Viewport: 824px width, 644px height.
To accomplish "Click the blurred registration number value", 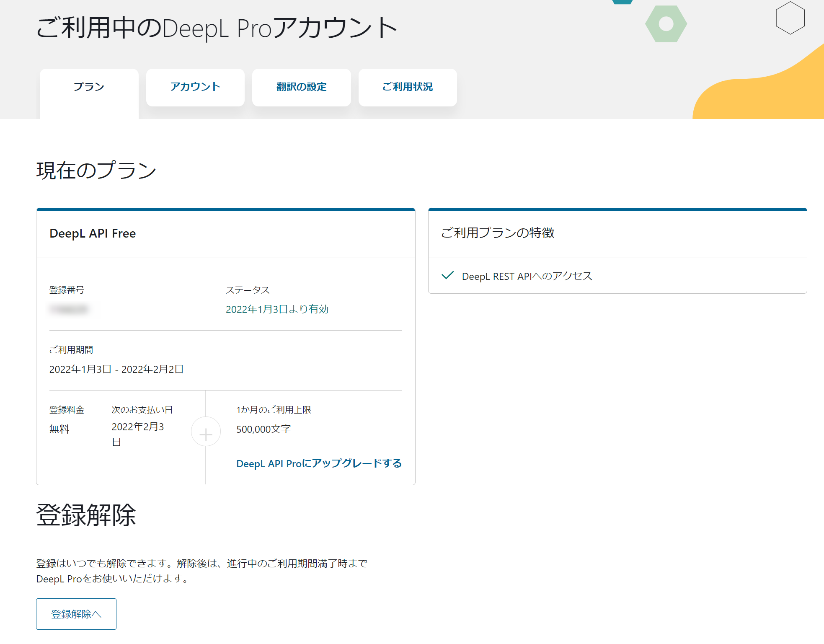I will coord(69,309).
